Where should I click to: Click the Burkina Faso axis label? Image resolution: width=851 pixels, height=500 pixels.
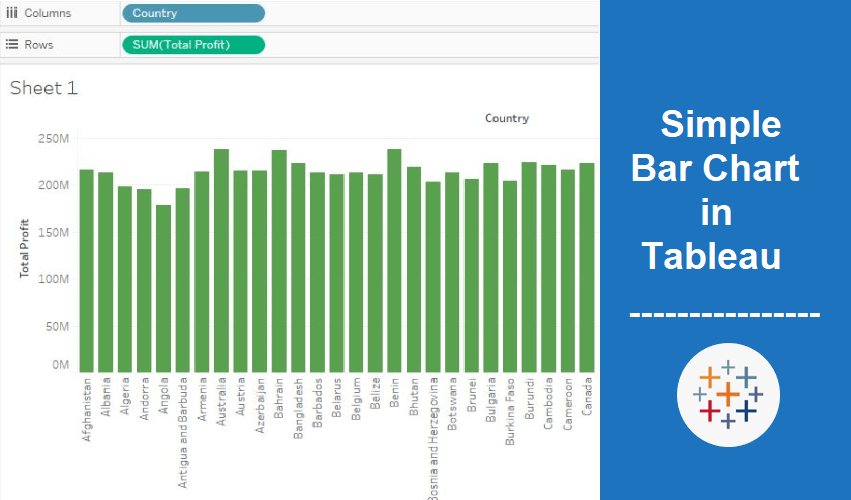510,412
